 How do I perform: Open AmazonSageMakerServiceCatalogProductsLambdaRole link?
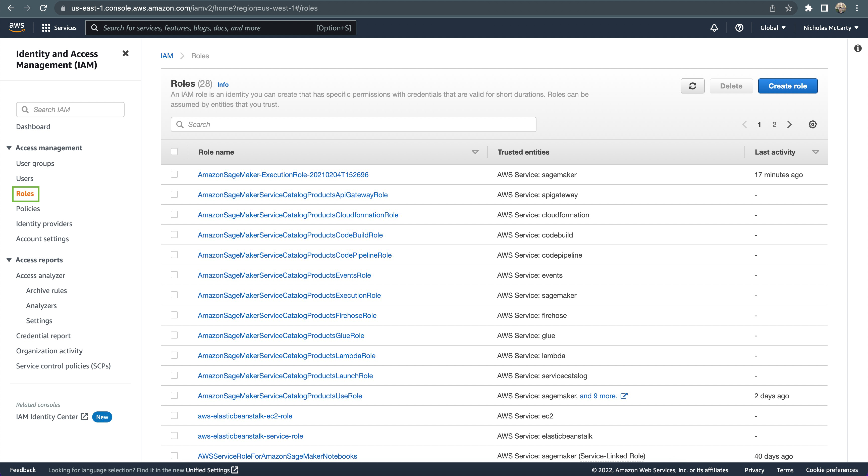286,355
